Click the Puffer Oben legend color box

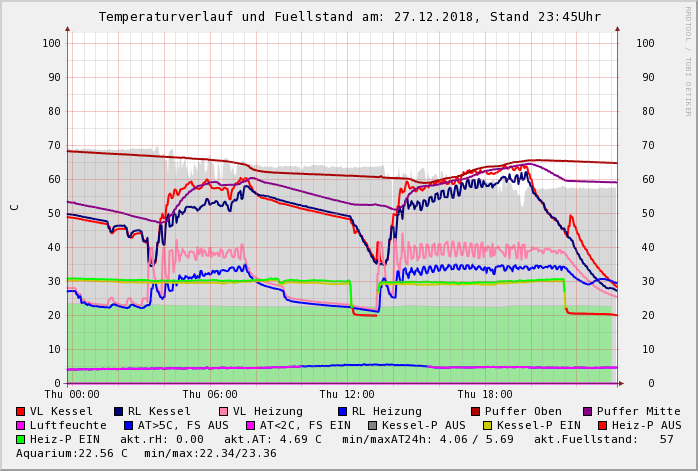pos(475,411)
